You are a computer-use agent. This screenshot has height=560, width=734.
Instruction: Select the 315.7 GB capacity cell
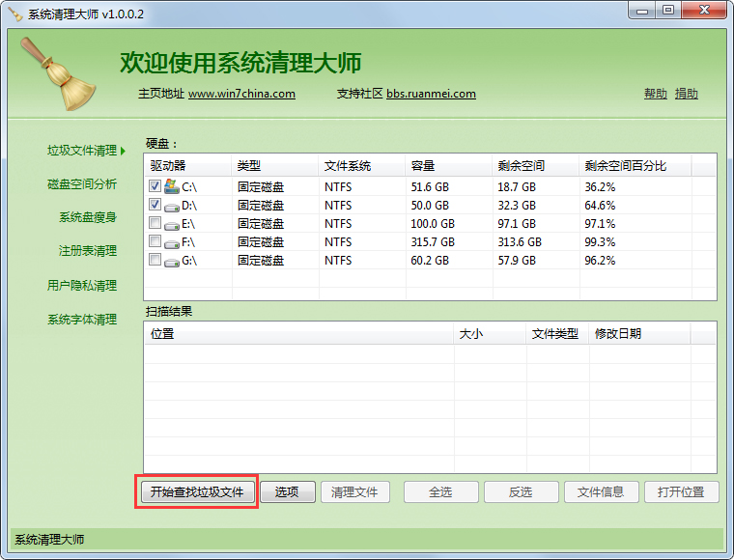[433, 242]
